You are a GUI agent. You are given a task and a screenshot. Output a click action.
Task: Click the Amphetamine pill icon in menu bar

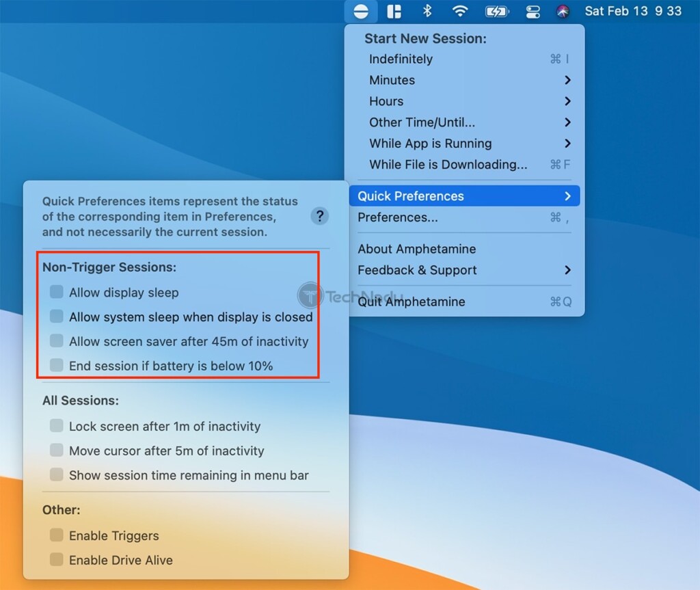click(361, 11)
